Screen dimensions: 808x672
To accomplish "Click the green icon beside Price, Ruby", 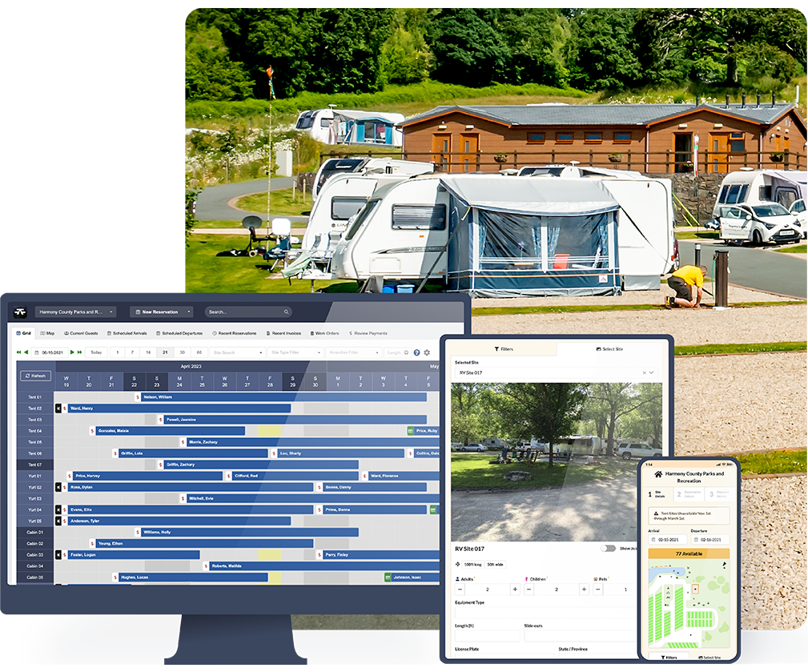I will 410,431.
